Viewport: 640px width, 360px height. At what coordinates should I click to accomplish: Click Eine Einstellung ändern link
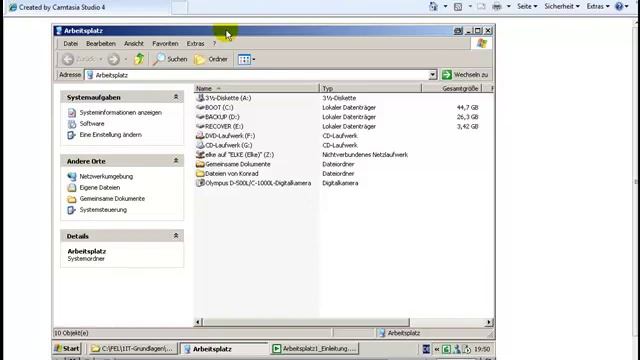click(x=111, y=134)
